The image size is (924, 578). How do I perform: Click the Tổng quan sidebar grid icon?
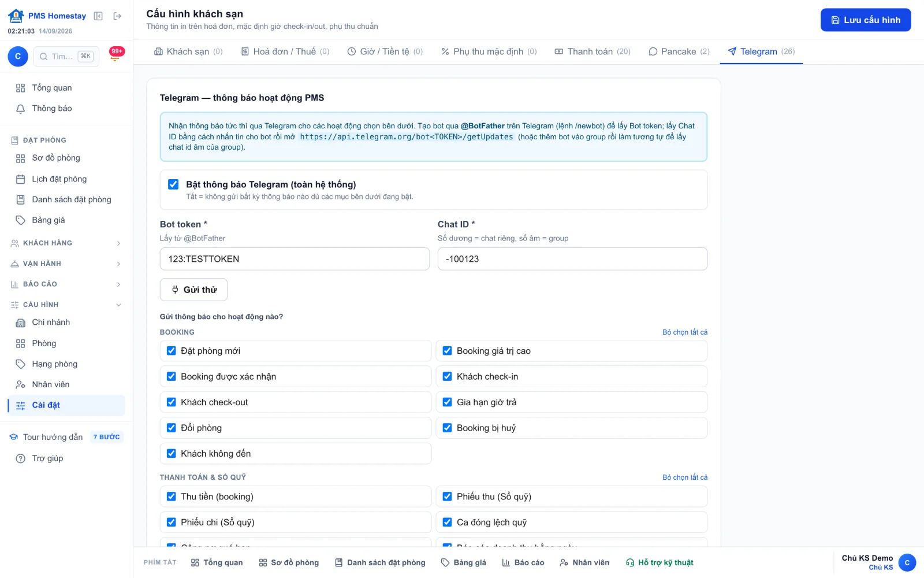click(20, 88)
